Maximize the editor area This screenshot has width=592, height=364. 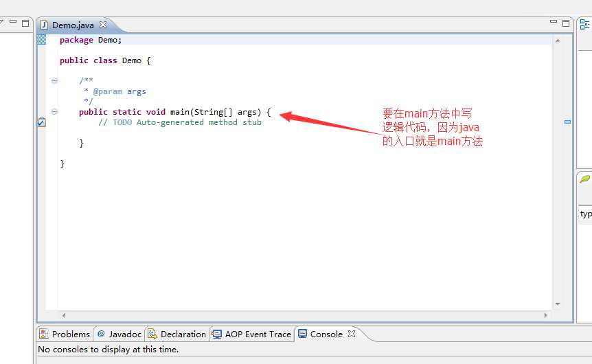click(x=566, y=23)
